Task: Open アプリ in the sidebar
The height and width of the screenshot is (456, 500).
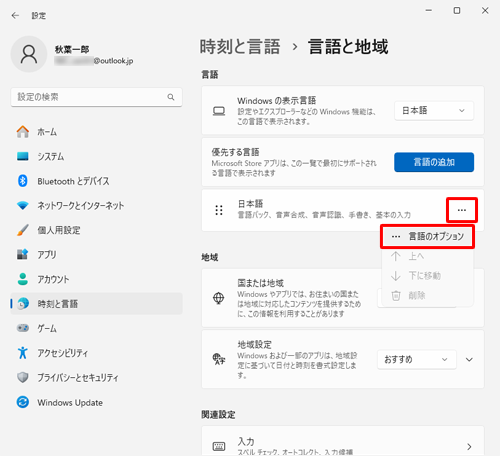Action: pos(97,255)
